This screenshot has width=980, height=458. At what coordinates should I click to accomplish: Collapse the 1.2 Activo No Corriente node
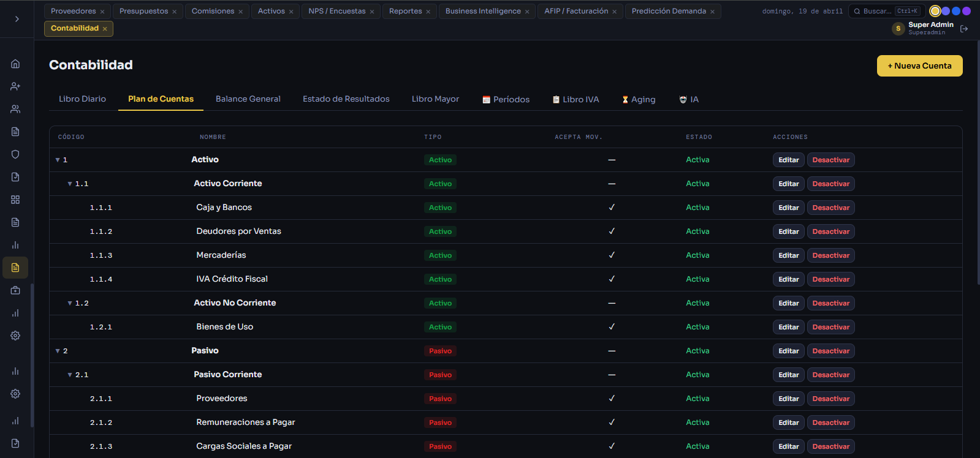70,303
